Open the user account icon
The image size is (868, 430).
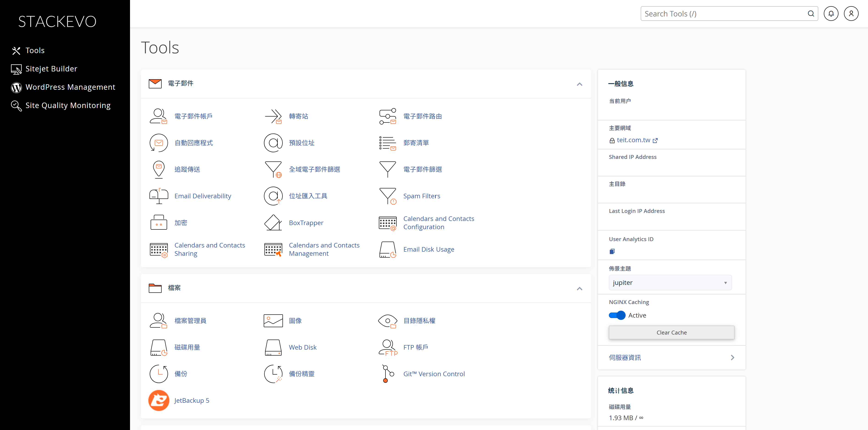851,14
